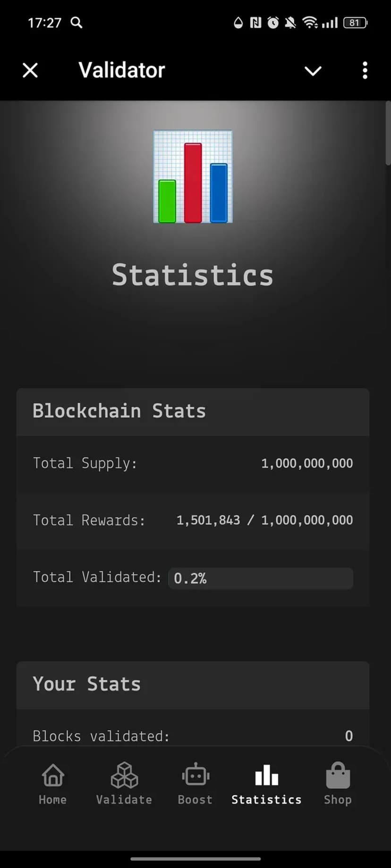Click the Blocks validated count
This screenshot has width=391, height=868.
(x=348, y=736)
